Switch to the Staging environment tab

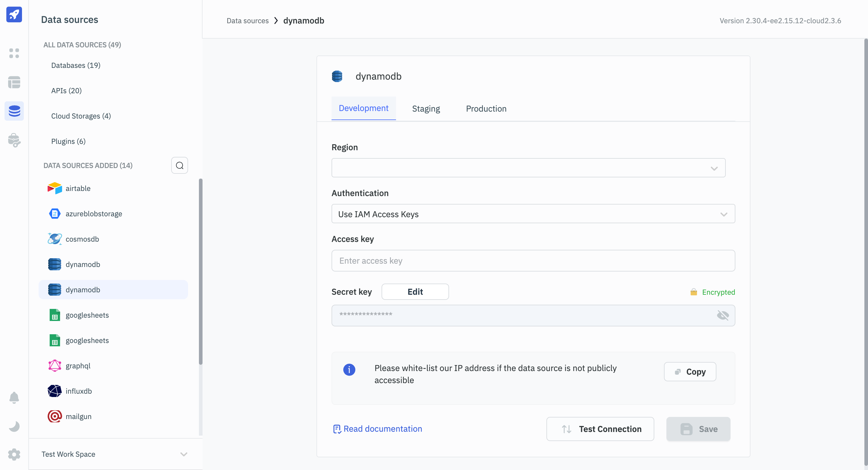(426, 108)
